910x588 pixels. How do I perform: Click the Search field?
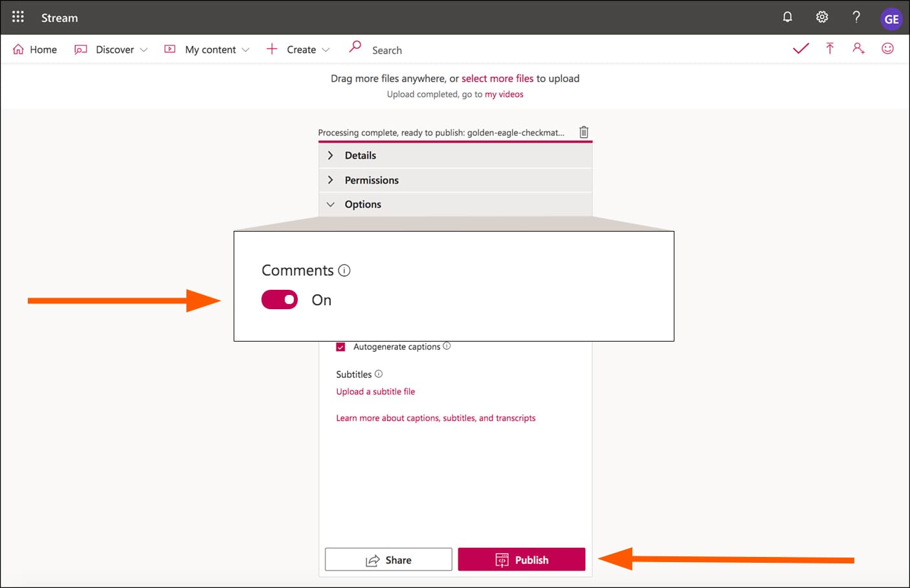(x=386, y=50)
